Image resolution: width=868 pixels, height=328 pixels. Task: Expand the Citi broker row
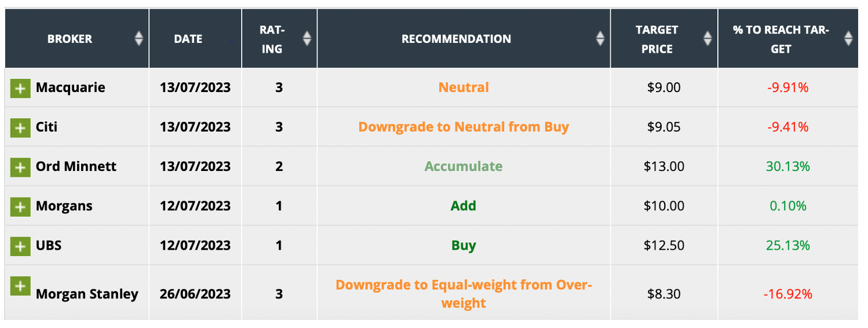point(20,127)
